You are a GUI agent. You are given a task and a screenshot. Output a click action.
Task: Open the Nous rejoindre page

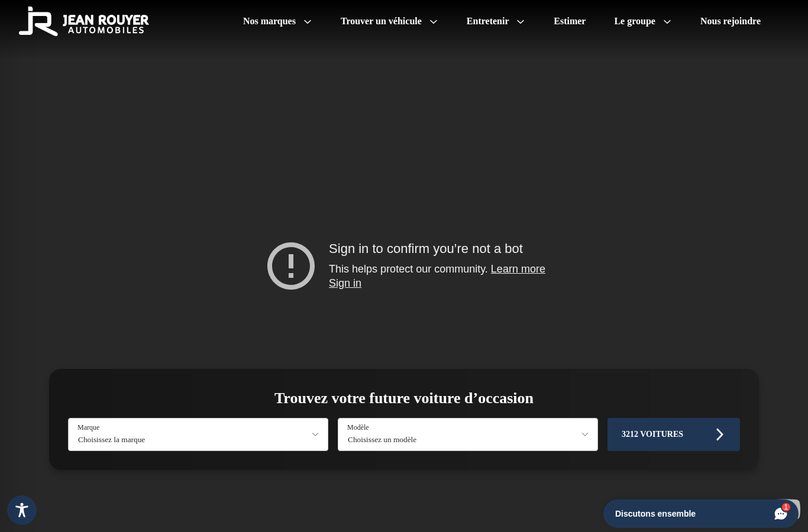pos(731,21)
